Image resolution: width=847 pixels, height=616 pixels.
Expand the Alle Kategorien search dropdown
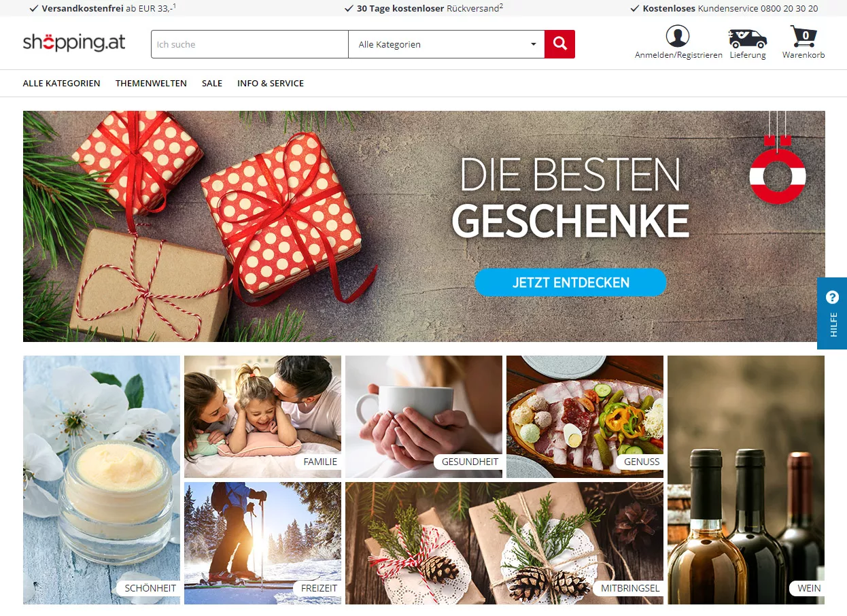coord(447,44)
